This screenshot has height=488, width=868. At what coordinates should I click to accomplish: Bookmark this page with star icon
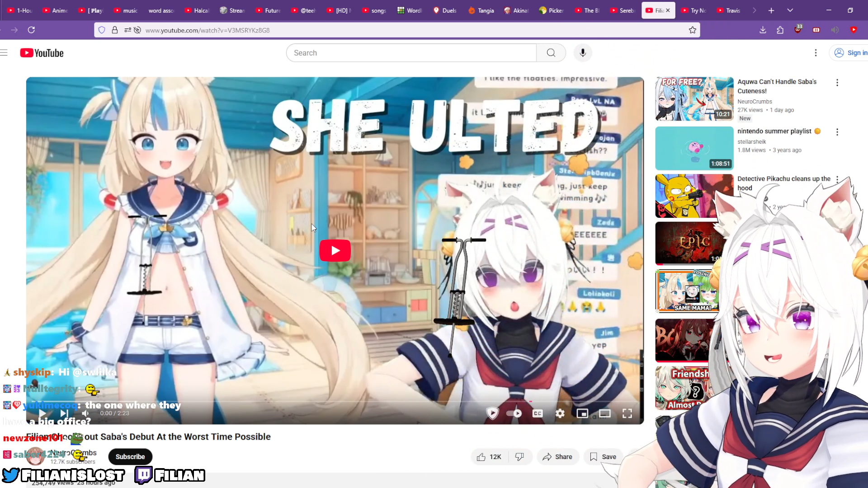coord(692,30)
